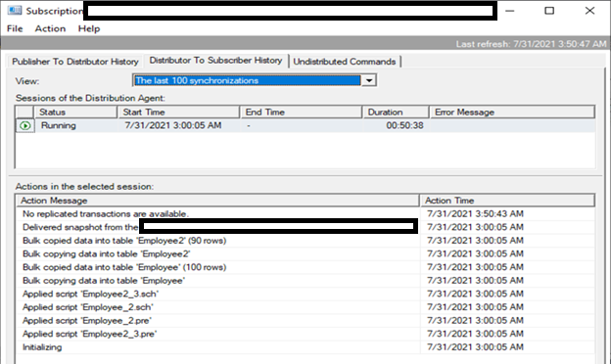Select the 'Delivered snapshot from the' row
This screenshot has height=364, width=611.
coord(305,227)
